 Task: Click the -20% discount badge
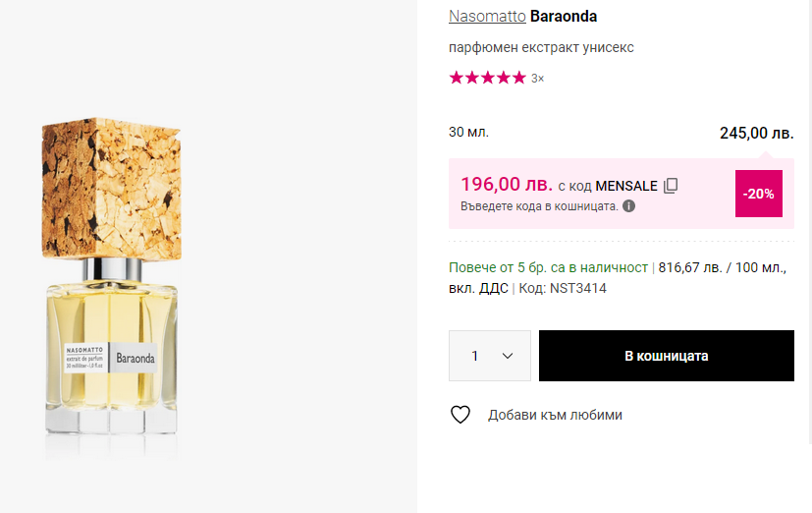point(759,194)
